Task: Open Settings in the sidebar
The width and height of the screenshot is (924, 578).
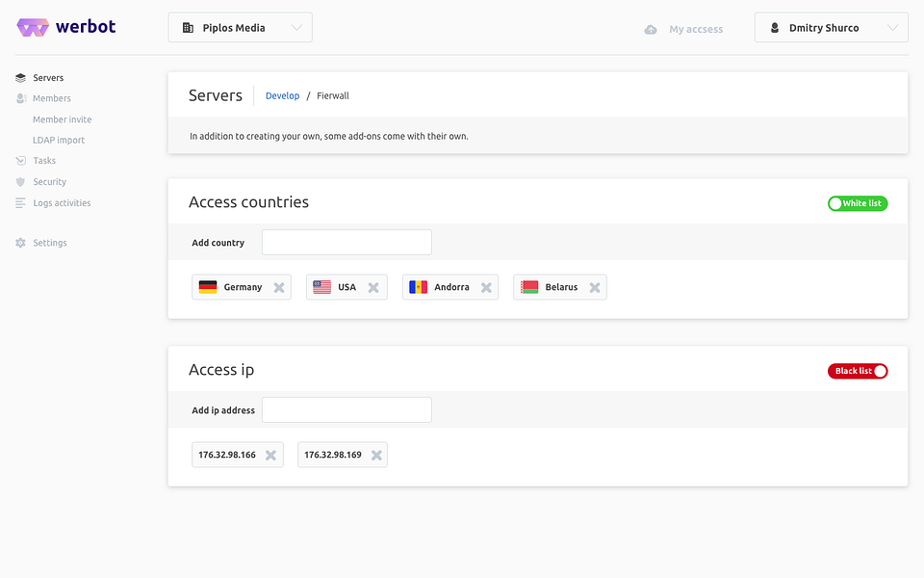Action: (50, 243)
